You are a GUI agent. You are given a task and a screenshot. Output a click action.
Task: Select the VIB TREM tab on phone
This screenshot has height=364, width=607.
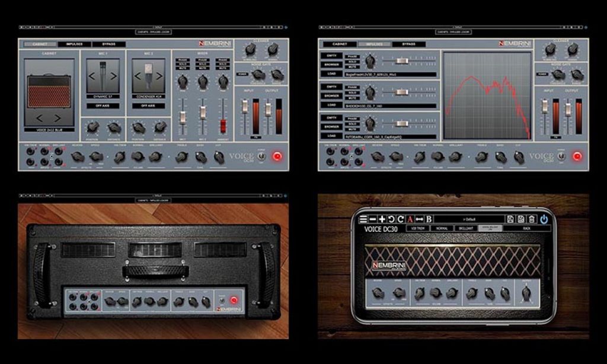pos(418,228)
